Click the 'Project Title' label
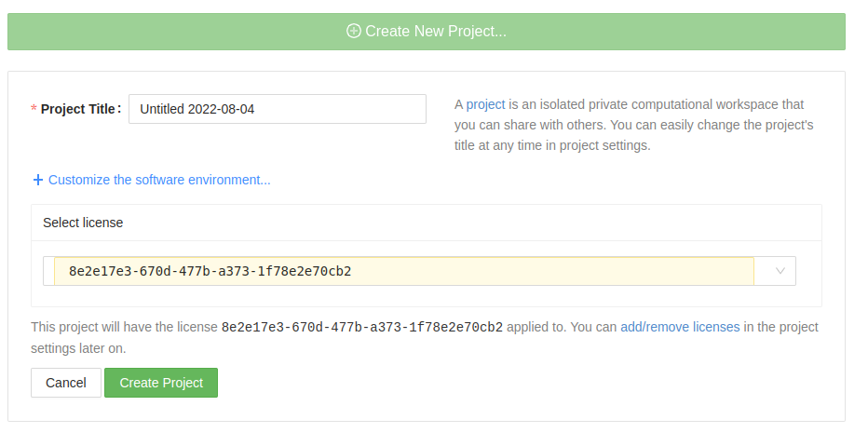Image resolution: width=868 pixels, height=433 pixels. click(x=77, y=109)
